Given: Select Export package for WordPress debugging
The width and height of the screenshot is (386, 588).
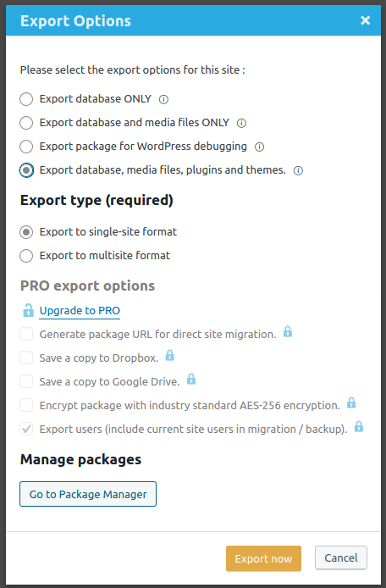Looking at the screenshot, I should 26,147.
